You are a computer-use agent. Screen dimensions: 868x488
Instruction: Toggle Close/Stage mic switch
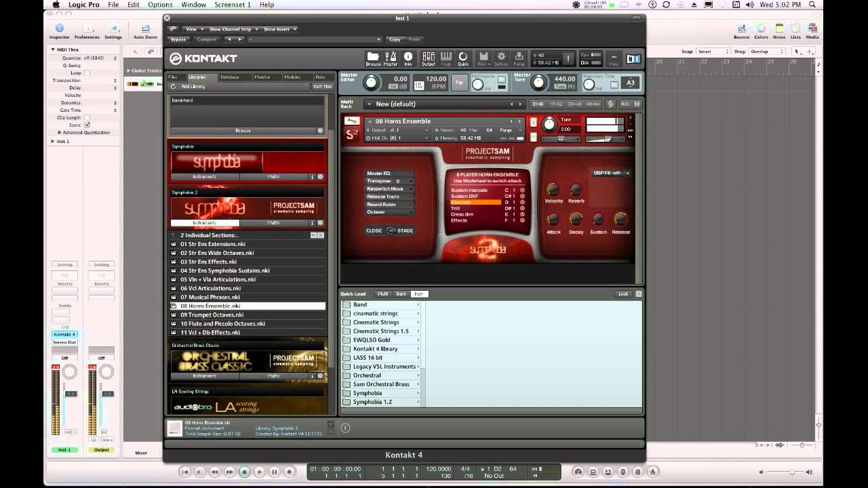pyautogui.click(x=391, y=230)
